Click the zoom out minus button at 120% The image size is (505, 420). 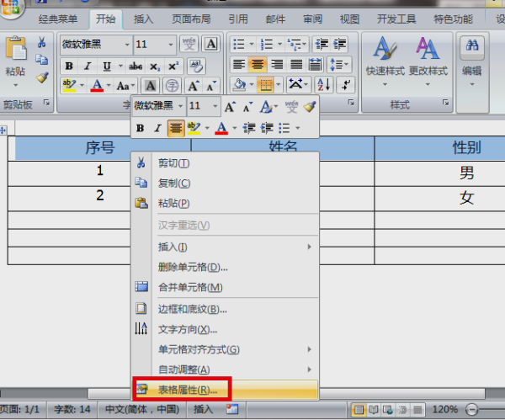[471, 410]
